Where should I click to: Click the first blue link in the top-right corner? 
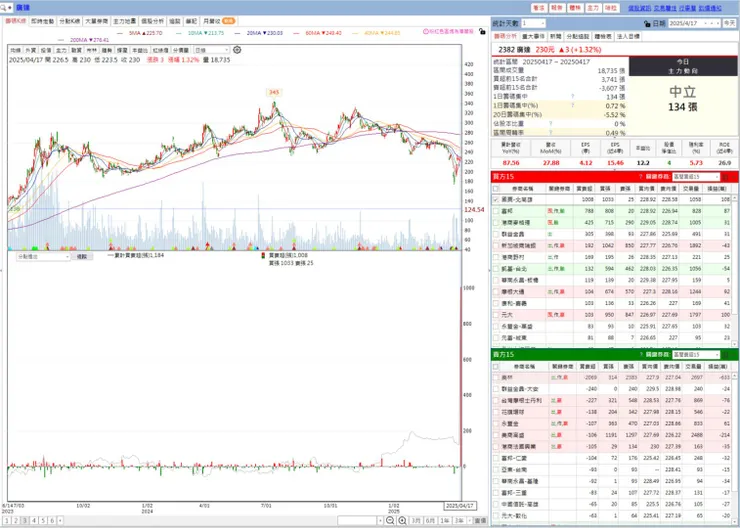pyautogui.click(x=639, y=8)
